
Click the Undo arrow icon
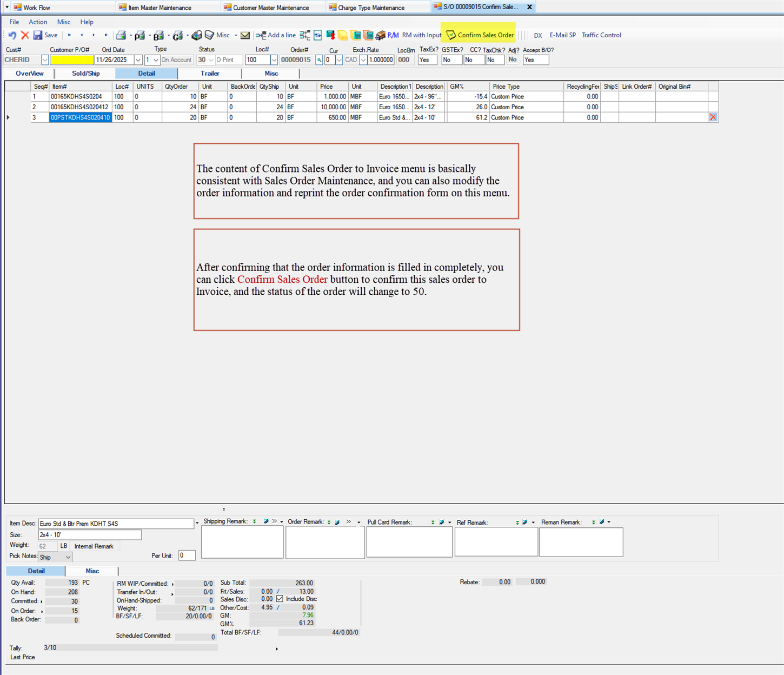[11, 35]
